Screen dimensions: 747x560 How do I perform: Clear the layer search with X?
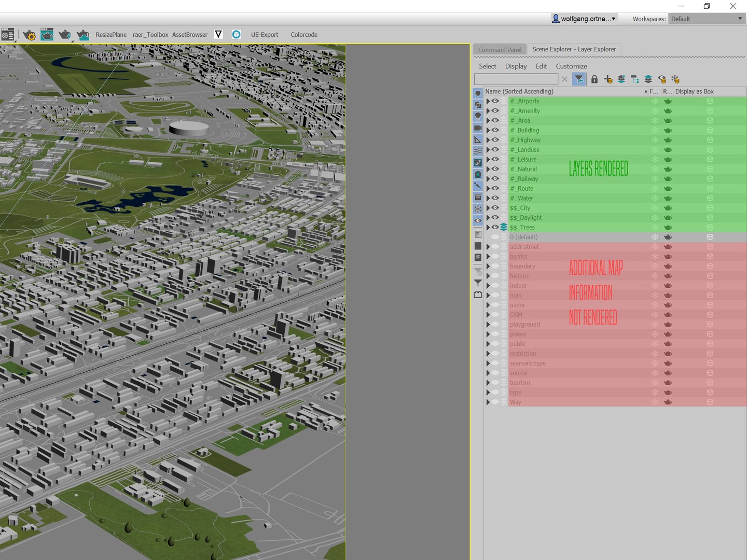(x=564, y=79)
